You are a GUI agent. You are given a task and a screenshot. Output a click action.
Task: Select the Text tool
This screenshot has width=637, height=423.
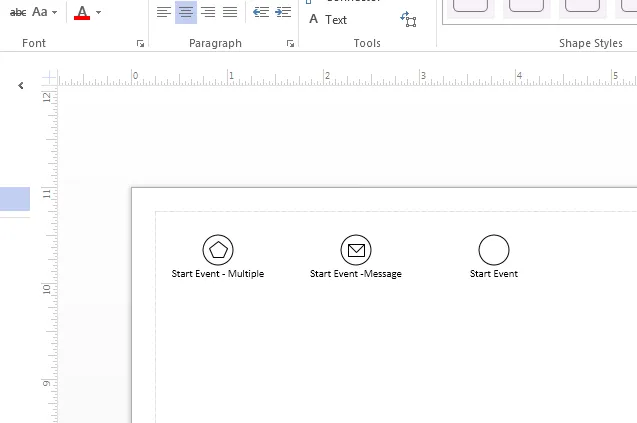point(328,20)
